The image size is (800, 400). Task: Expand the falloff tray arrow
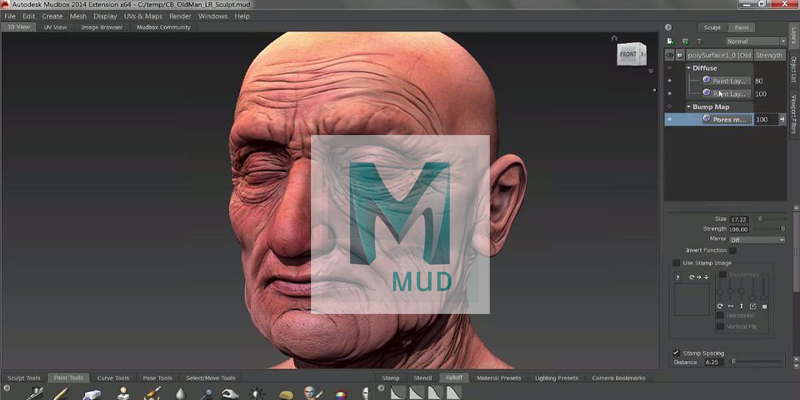381,388
